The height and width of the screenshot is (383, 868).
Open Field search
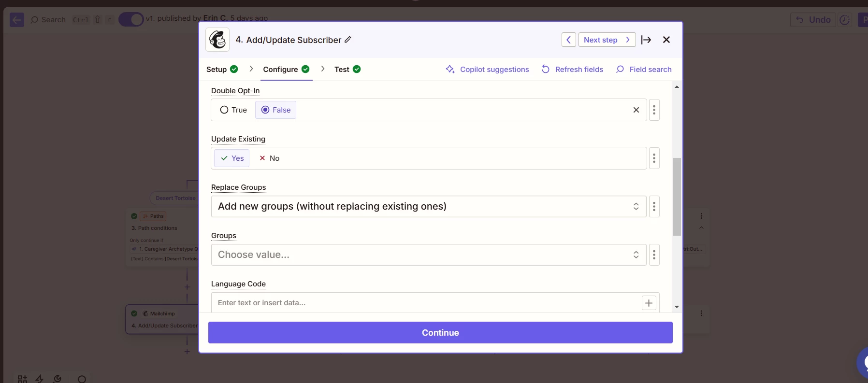coord(644,69)
